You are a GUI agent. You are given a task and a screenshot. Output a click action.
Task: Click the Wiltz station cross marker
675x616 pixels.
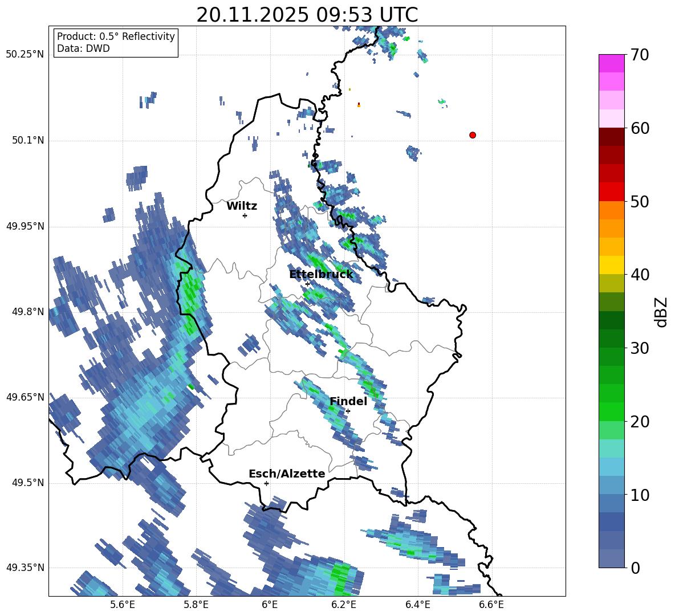[x=245, y=215]
